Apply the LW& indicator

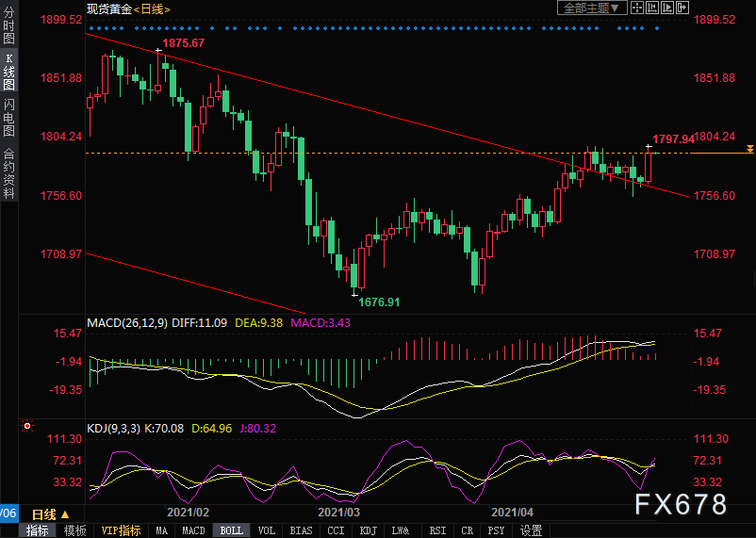(x=401, y=530)
